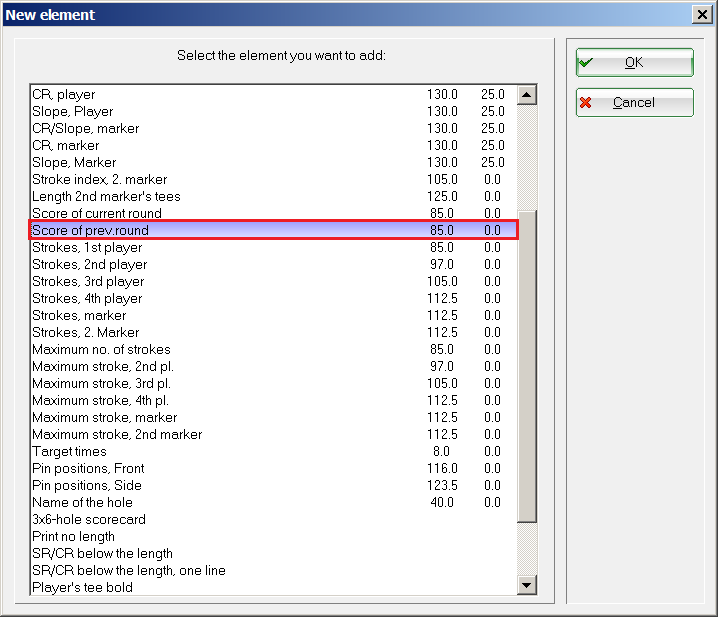Click the Cancel button

[x=634, y=102]
